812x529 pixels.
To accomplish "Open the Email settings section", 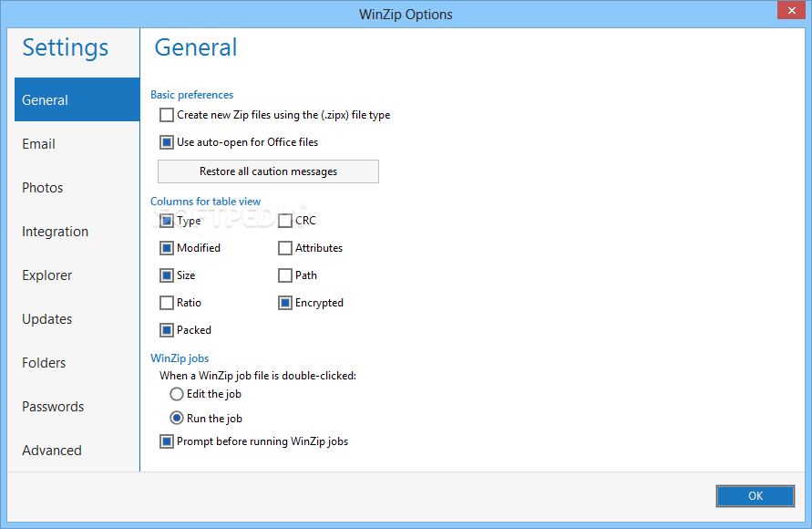I will click(x=77, y=143).
